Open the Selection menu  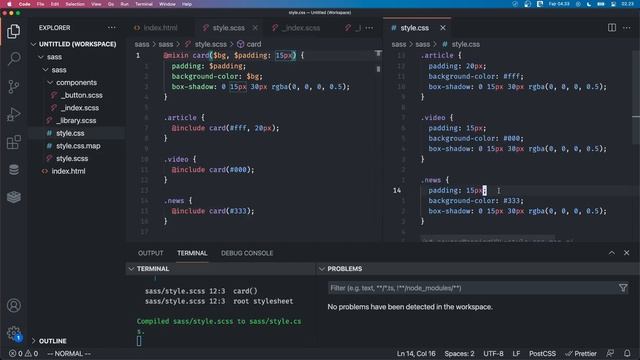(75, 4)
